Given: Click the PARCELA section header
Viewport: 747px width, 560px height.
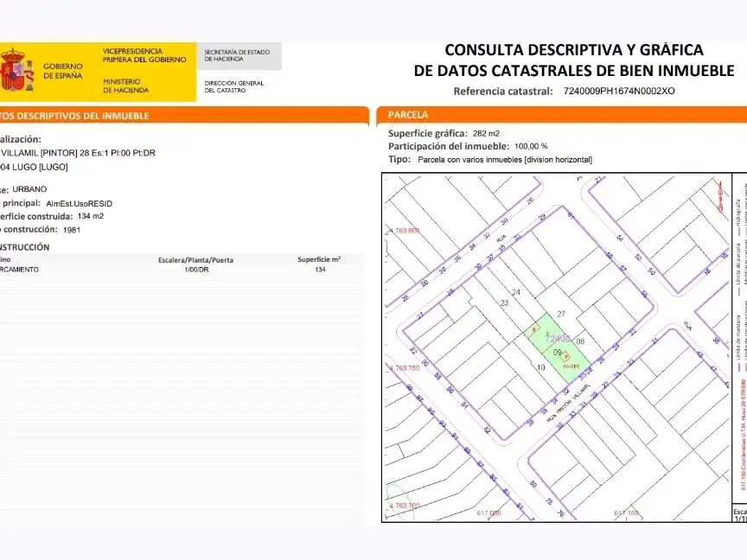Looking at the screenshot, I should 408,115.
